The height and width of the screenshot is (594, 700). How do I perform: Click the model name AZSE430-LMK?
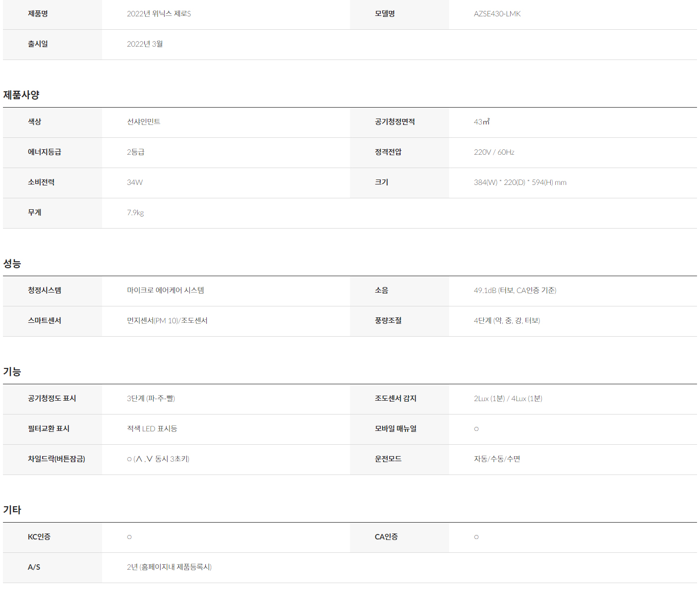[497, 14]
